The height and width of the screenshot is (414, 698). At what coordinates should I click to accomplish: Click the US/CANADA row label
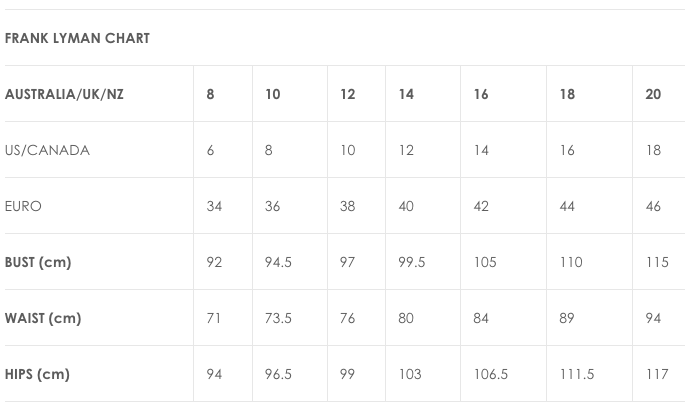coord(47,150)
